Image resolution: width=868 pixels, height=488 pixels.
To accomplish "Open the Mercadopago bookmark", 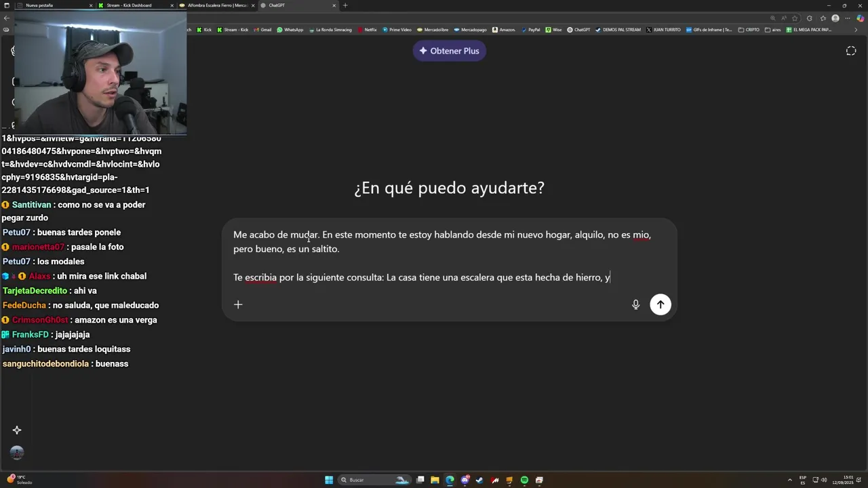I will tap(470, 30).
